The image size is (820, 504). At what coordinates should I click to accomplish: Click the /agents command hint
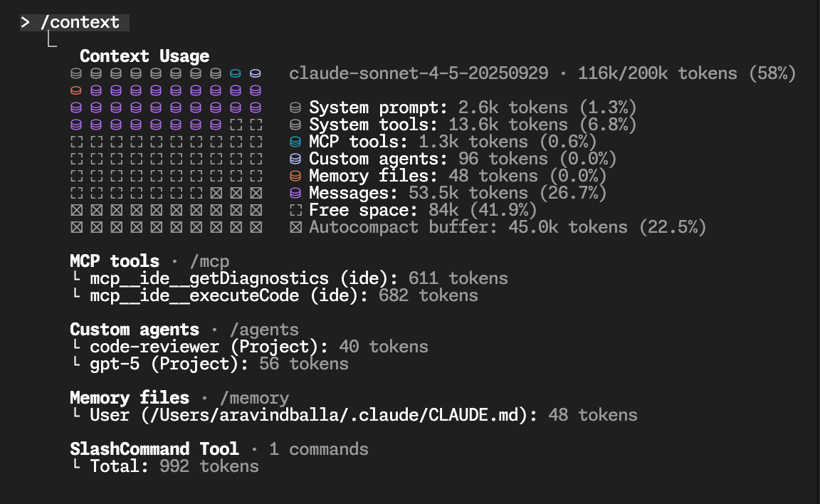pos(264,330)
